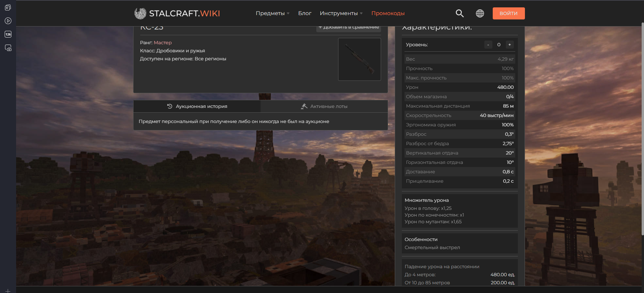Click the play circle sidebar icon

coord(8,21)
